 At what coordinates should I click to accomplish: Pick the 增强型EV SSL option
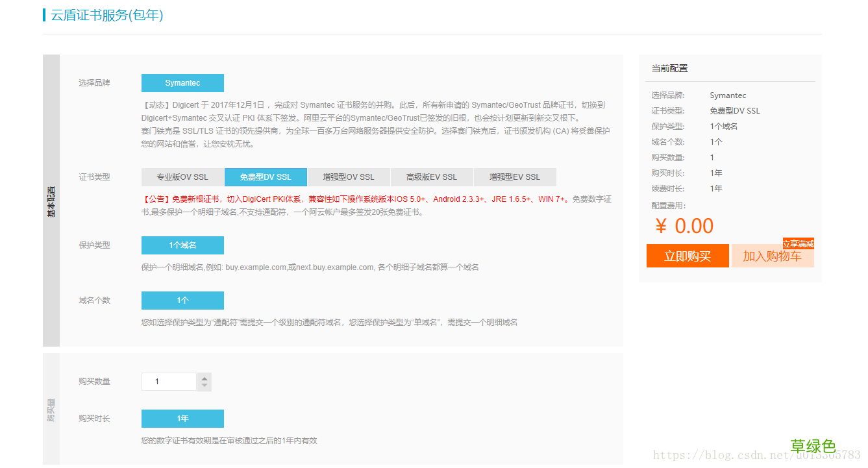coord(515,177)
